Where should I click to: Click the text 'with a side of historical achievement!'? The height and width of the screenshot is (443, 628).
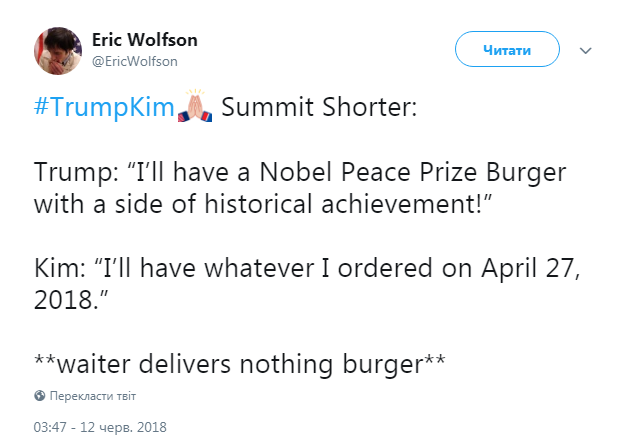263,203
